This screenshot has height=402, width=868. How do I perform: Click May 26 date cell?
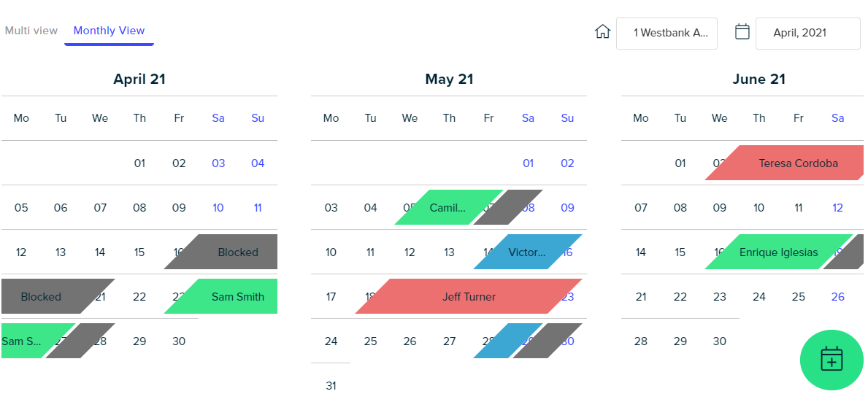coord(410,341)
